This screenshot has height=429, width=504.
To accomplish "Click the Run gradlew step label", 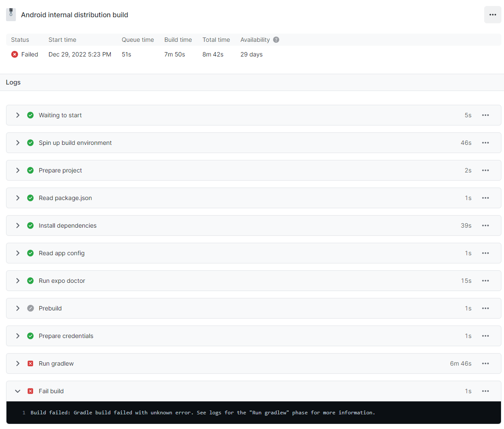I will 56,363.
